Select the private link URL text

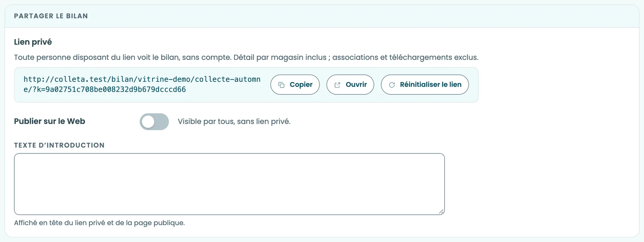point(142,84)
